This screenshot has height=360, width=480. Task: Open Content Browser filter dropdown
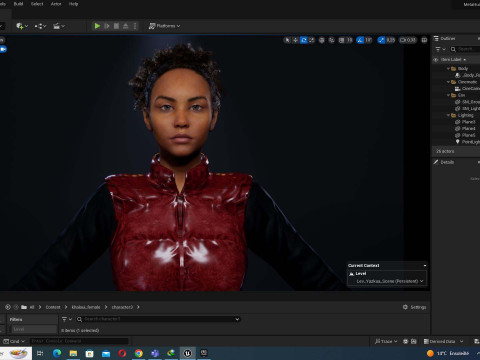67,319
